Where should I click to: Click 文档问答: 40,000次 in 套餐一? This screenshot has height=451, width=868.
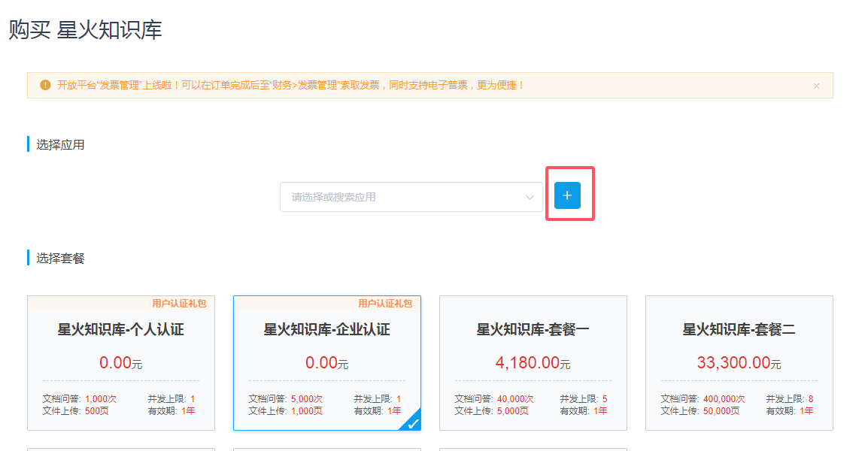[494, 399]
